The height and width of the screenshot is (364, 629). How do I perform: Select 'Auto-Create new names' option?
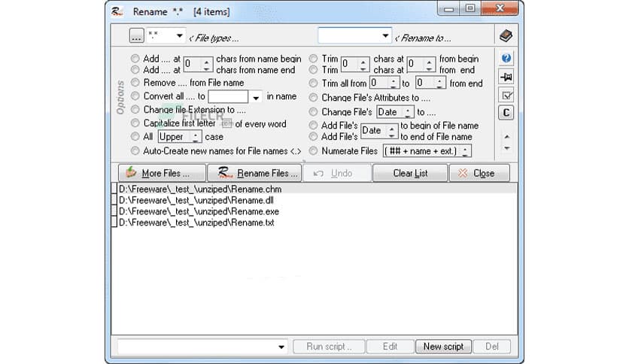coord(135,150)
